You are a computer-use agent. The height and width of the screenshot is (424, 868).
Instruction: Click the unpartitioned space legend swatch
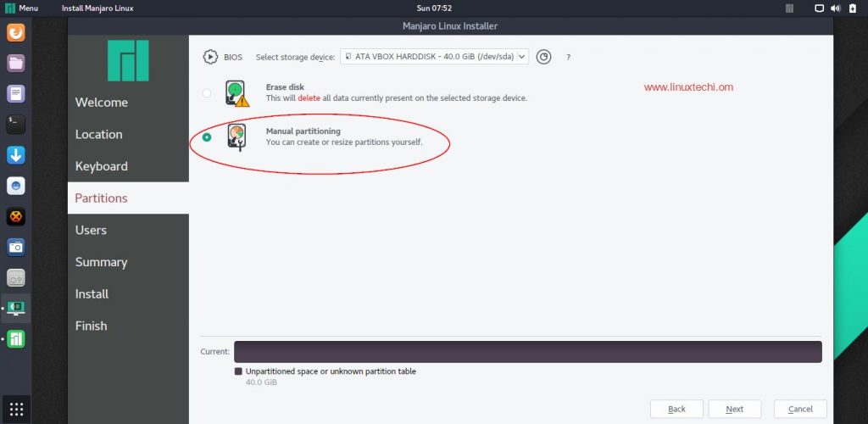(238, 371)
